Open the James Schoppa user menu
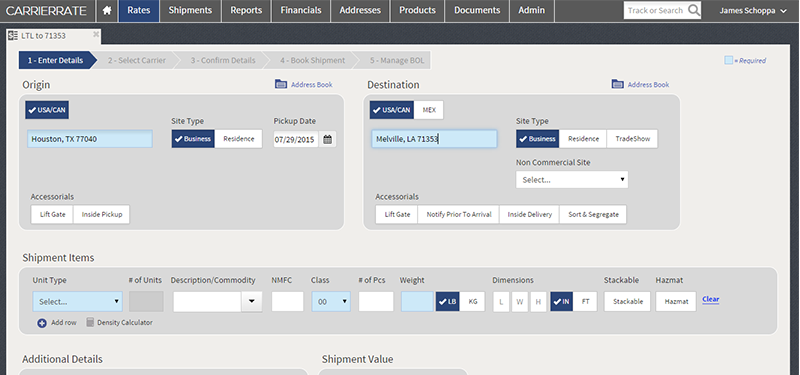This screenshot has width=800, height=375. click(753, 11)
